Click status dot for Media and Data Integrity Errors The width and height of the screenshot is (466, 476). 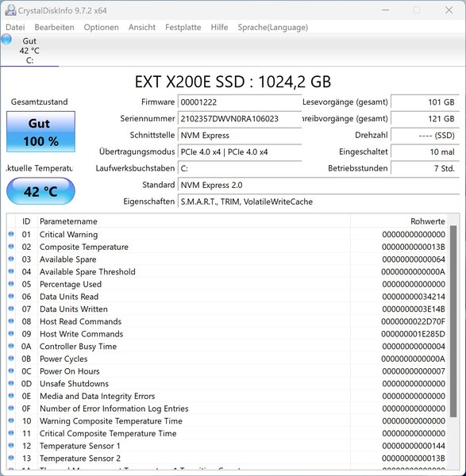click(11, 396)
